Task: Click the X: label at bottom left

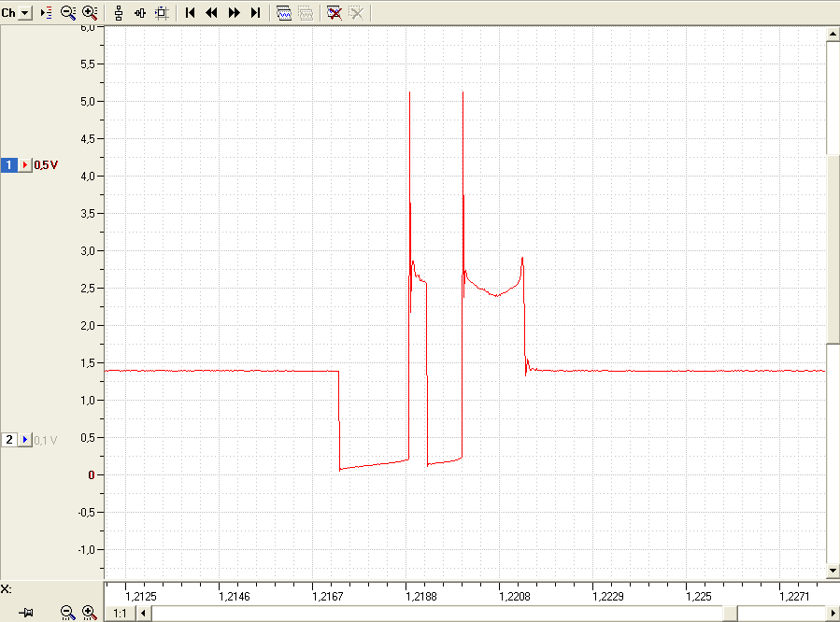Action: 6,588
